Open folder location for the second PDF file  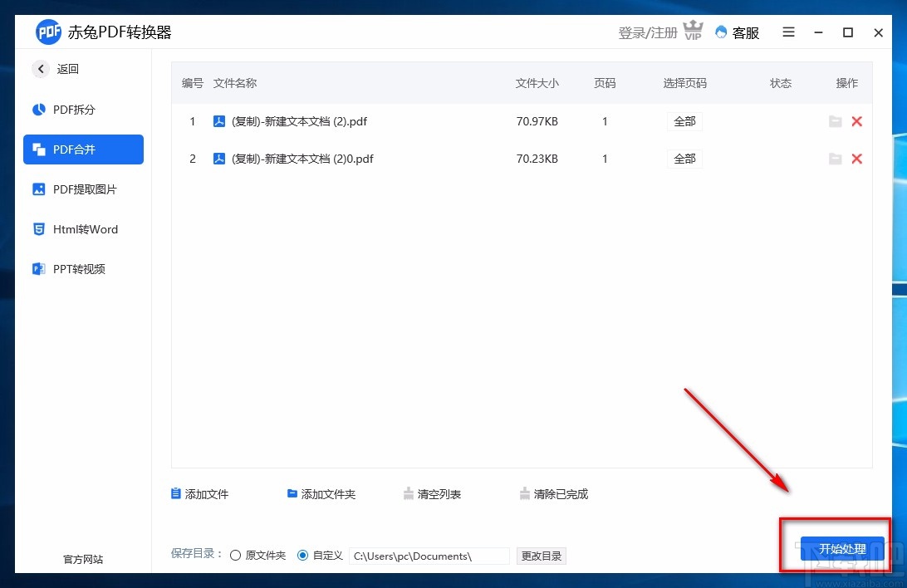(836, 159)
